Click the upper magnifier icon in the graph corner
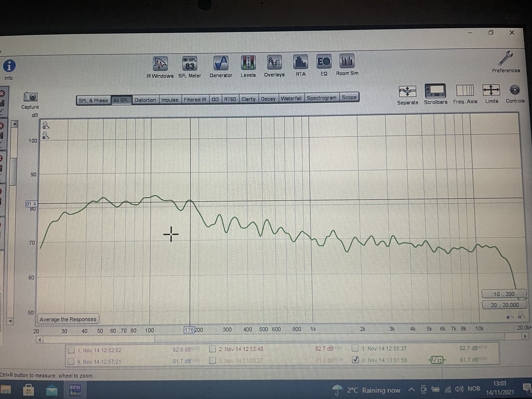Screen dimensions: 532x399 (46, 125)
